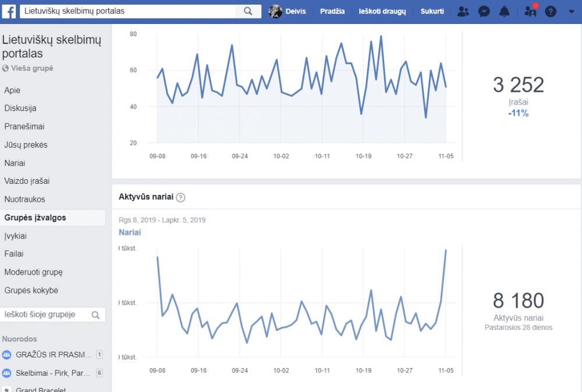This screenshot has width=582, height=392.
Task: Click badge 6 next to Skelbimai shortcut
Action: (x=99, y=373)
